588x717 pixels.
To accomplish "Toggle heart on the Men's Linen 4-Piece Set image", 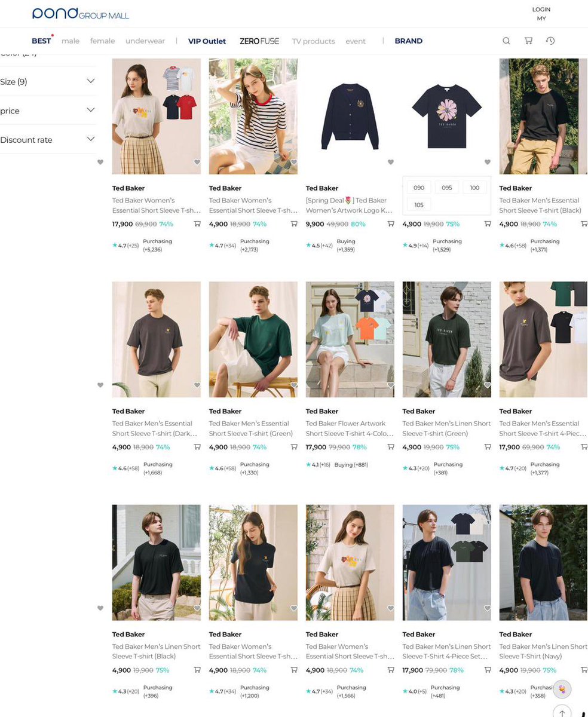I will [488, 608].
